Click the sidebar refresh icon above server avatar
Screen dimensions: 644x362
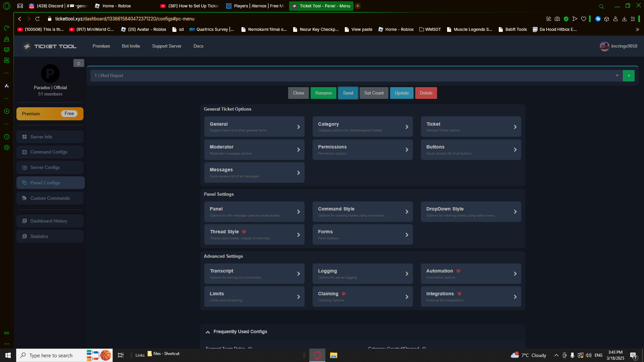(79, 63)
